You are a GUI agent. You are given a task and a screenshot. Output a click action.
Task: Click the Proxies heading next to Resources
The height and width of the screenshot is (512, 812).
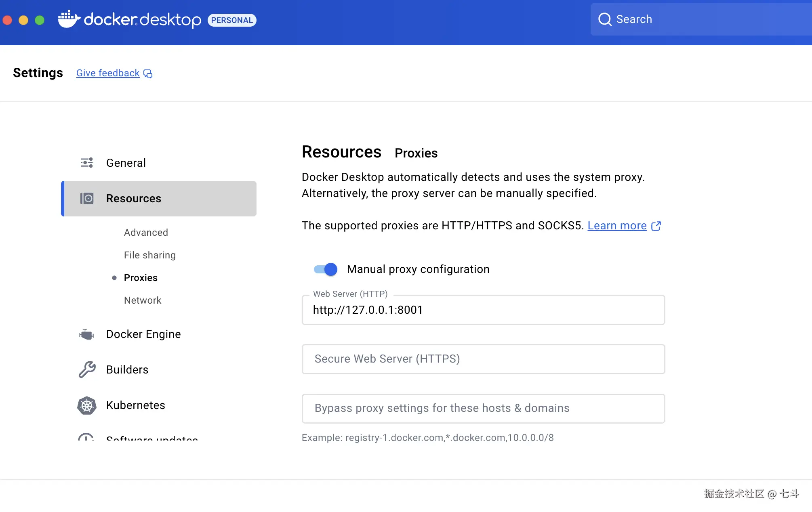point(416,153)
